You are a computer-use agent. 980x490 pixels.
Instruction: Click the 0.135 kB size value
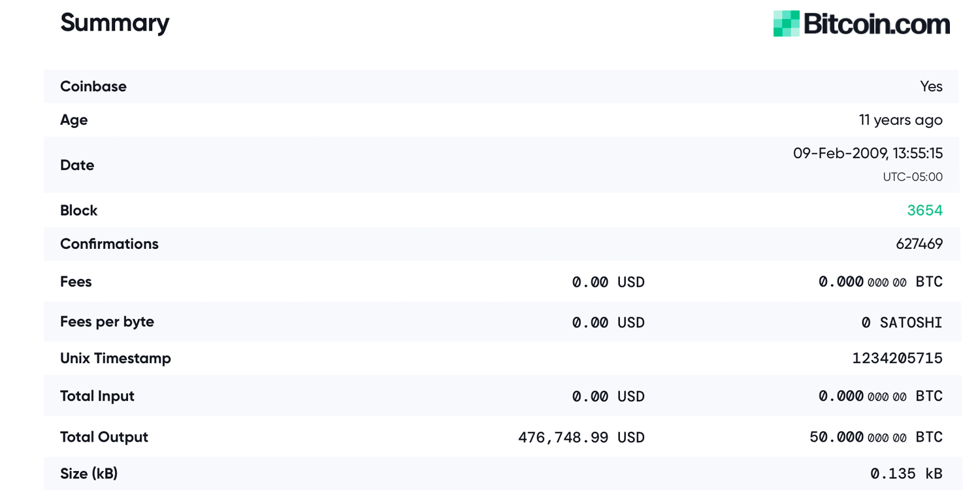pyautogui.click(x=906, y=474)
